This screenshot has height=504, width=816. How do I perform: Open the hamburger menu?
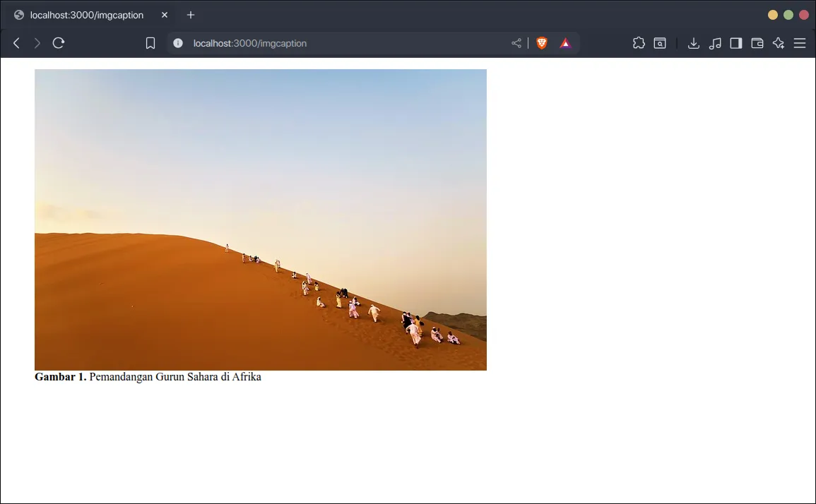800,43
